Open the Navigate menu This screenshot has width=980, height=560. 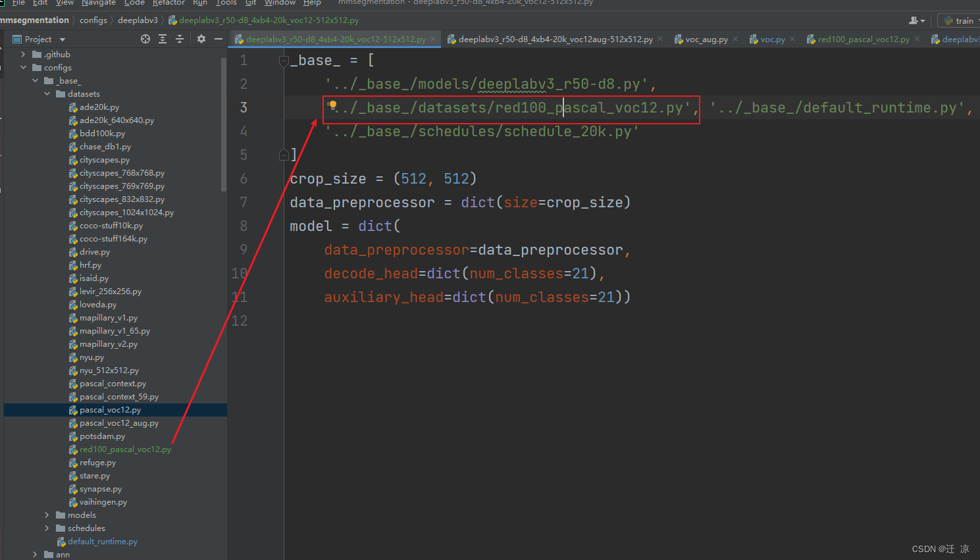[99, 3]
